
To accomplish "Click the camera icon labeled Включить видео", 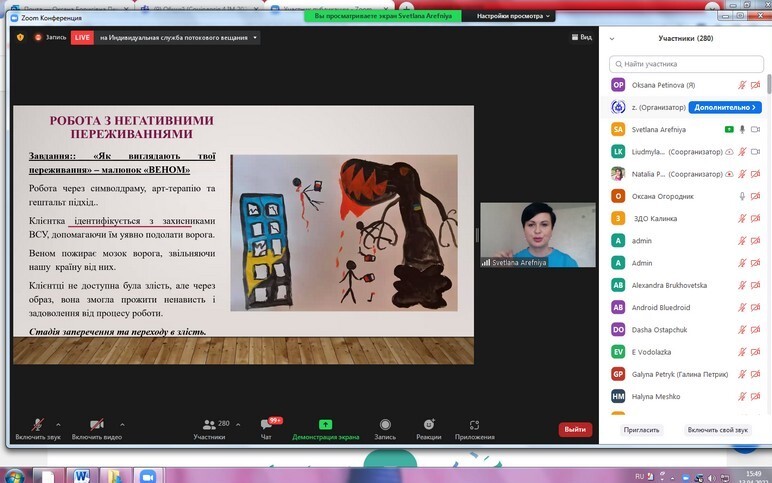I will click(96, 424).
